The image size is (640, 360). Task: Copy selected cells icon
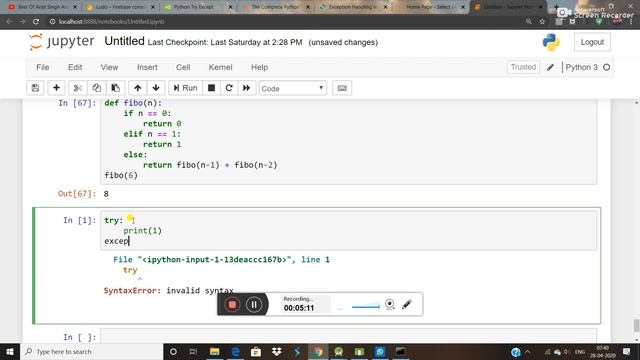96,88
